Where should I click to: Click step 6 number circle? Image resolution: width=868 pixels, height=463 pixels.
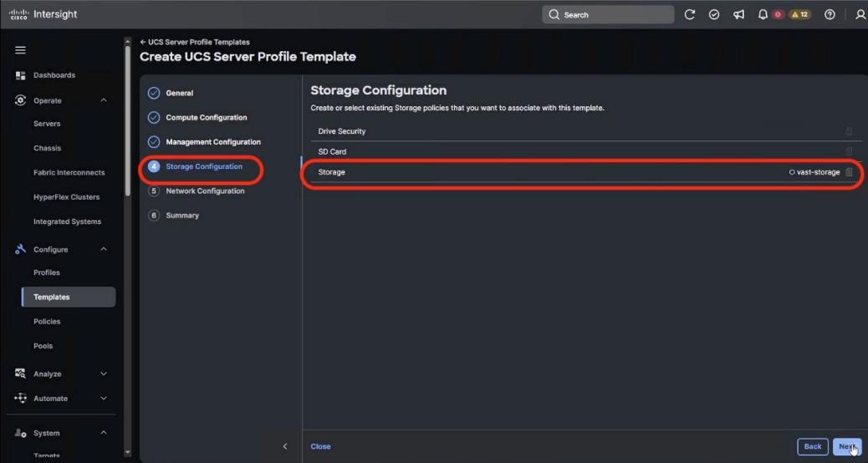tap(154, 215)
